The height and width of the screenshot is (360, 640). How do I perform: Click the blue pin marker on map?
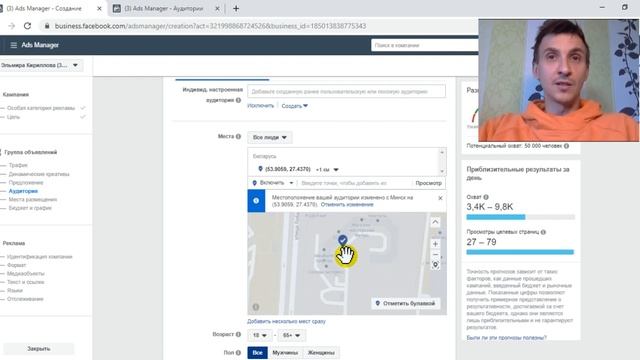coord(342,240)
